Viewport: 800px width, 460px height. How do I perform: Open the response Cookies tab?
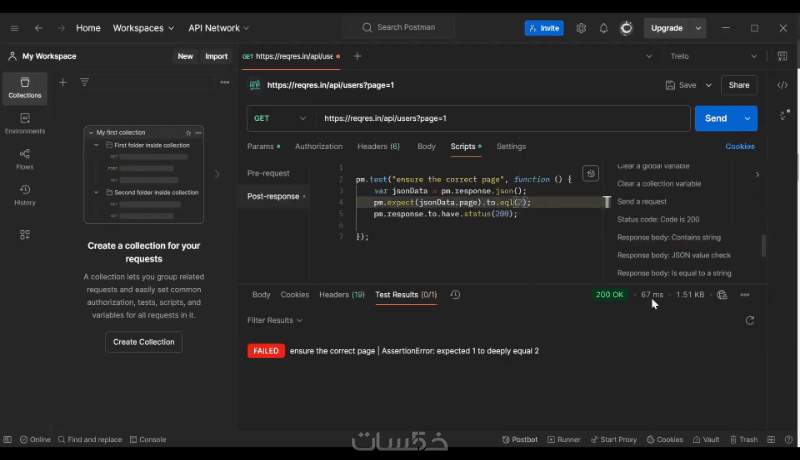coord(295,295)
